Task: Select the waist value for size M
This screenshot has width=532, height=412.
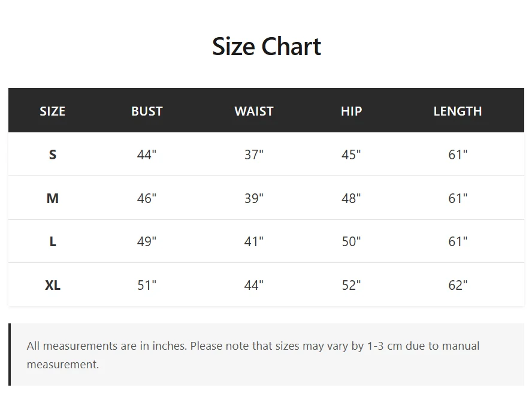Action: 253,198
